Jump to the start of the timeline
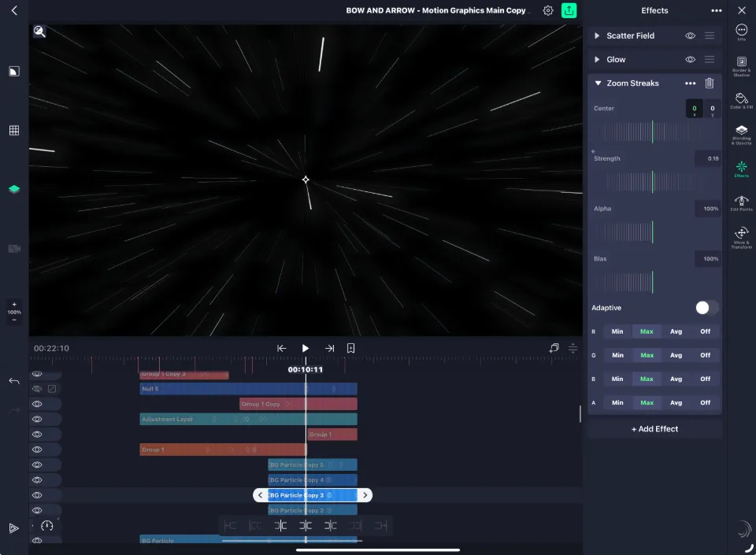756x555 pixels. point(282,348)
